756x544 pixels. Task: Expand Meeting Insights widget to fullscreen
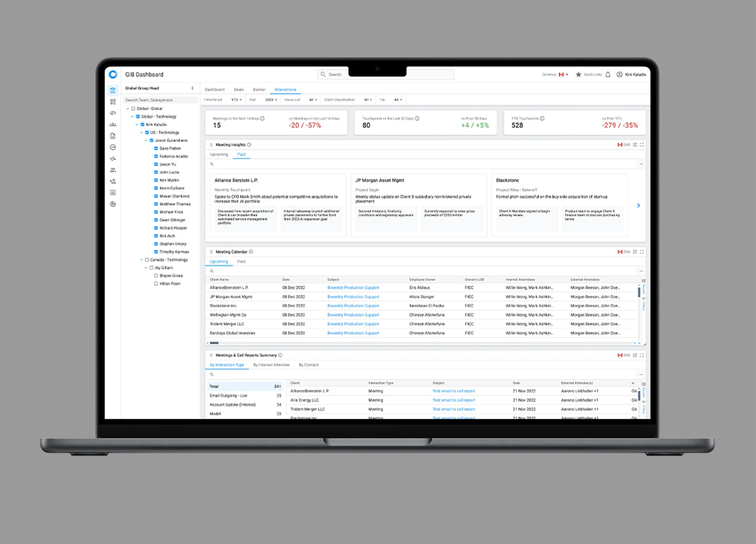(642, 145)
